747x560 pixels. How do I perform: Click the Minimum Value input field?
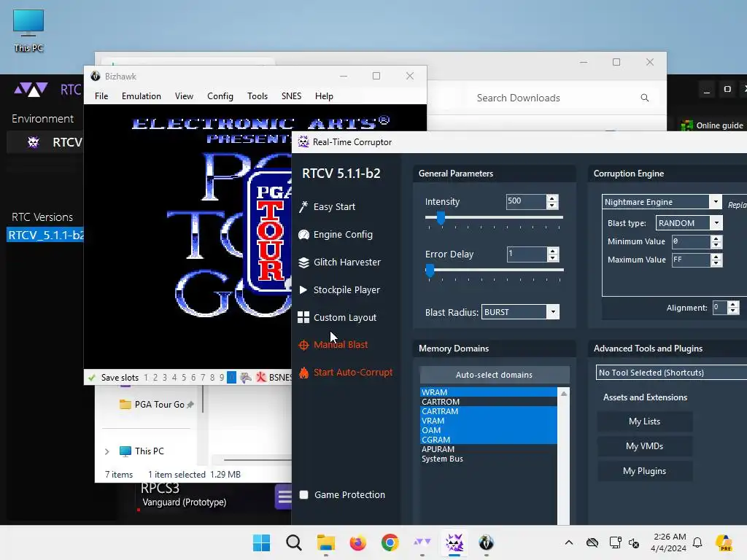coord(691,241)
